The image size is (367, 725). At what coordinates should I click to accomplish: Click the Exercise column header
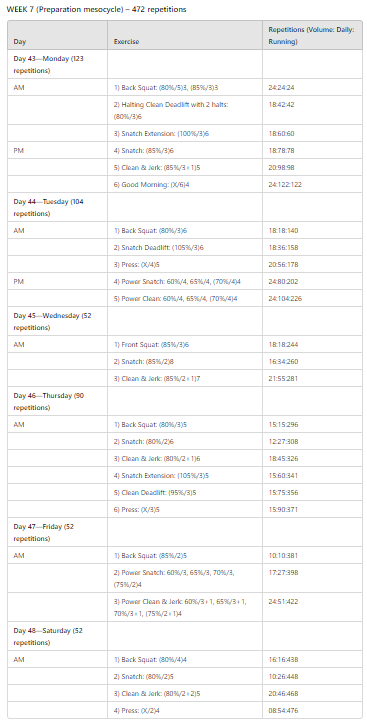(185, 35)
